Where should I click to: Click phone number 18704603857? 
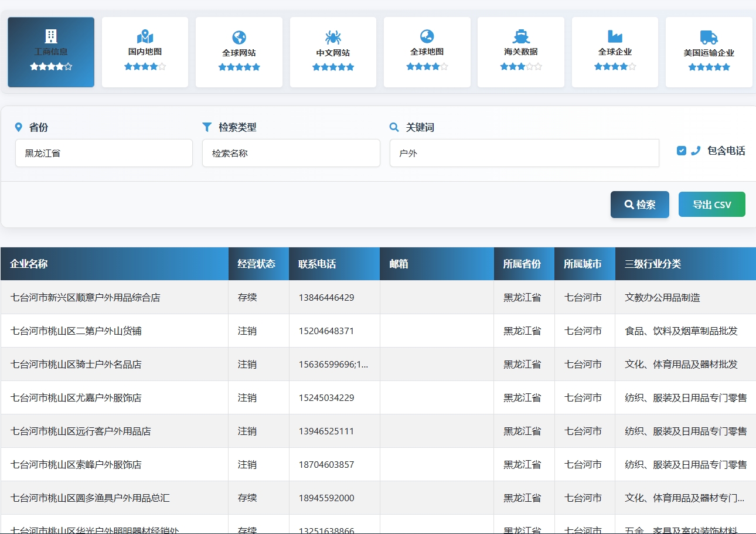click(x=326, y=464)
